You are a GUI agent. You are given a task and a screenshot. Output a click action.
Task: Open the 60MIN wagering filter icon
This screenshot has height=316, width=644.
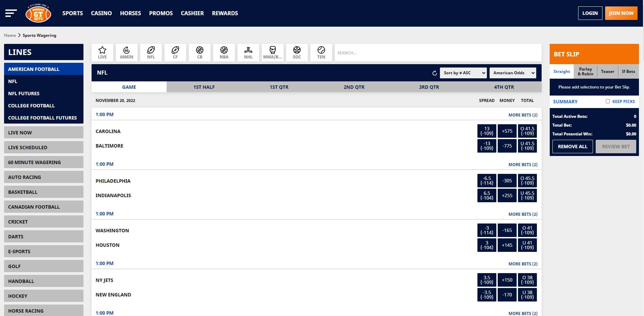[x=126, y=52]
